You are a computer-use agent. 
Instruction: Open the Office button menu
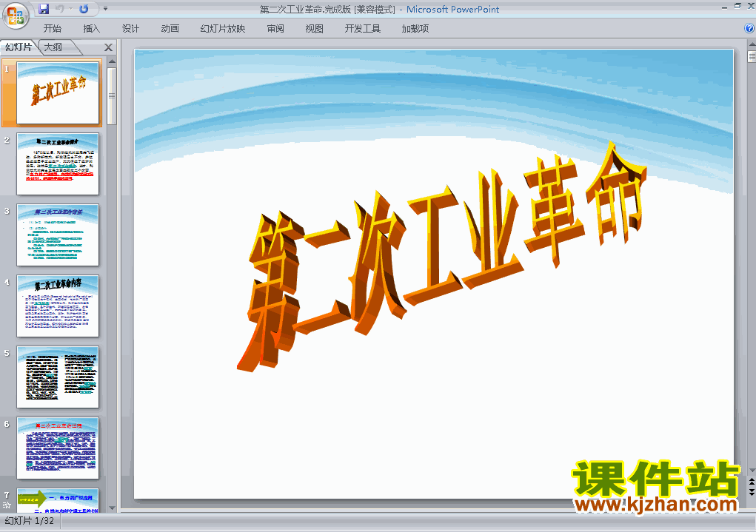tap(16, 16)
